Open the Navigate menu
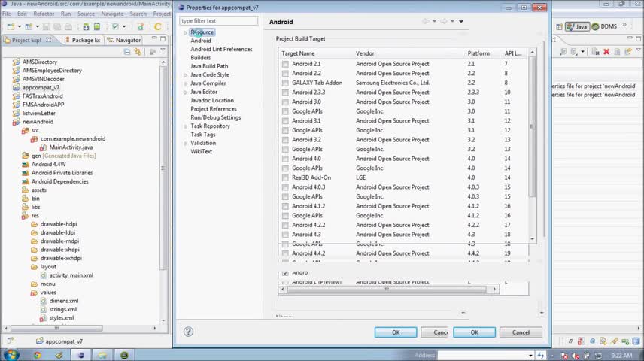 pyautogui.click(x=112, y=14)
